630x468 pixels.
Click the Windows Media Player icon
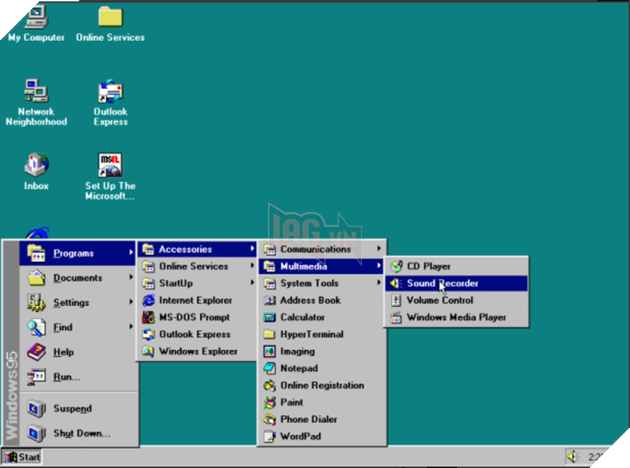click(x=396, y=317)
